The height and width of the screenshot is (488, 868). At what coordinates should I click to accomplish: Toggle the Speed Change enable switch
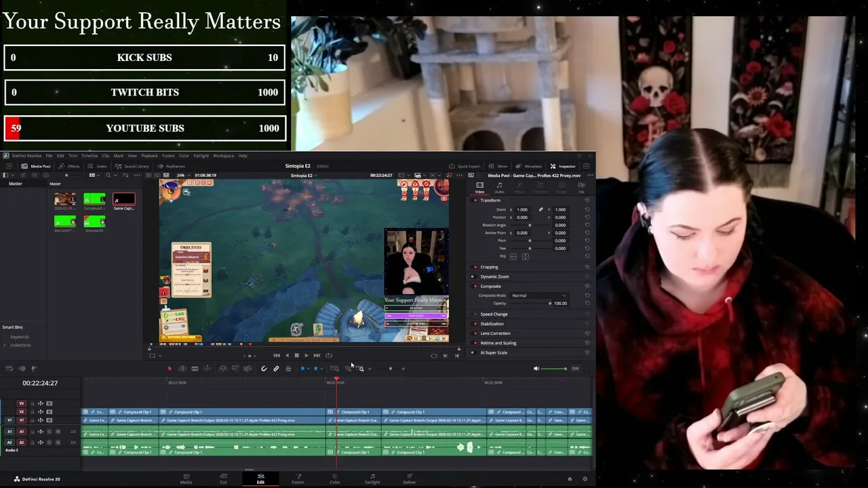point(475,314)
